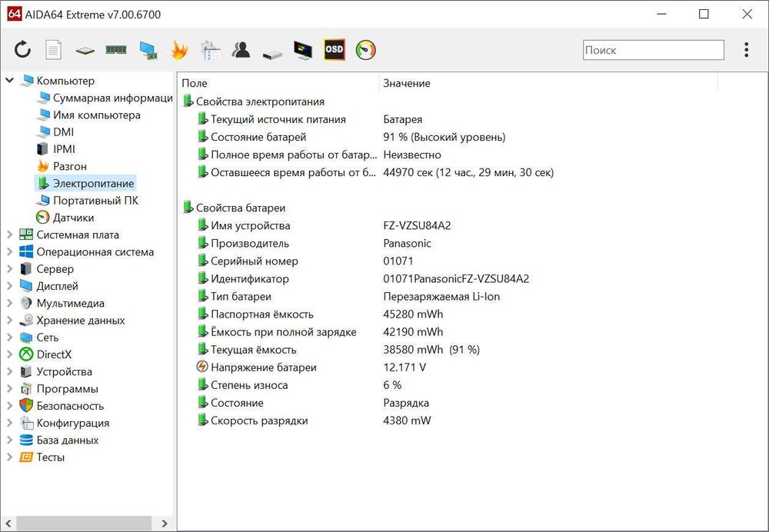Screen dimensions: 769x532
Task: Open the monitor diagnostics toolbar icon
Action: [x=303, y=50]
